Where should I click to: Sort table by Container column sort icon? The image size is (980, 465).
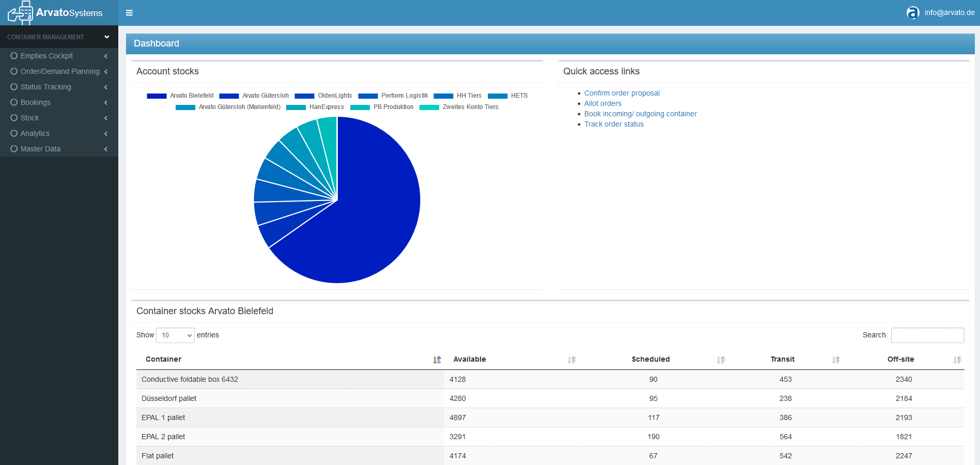(437, 360)
